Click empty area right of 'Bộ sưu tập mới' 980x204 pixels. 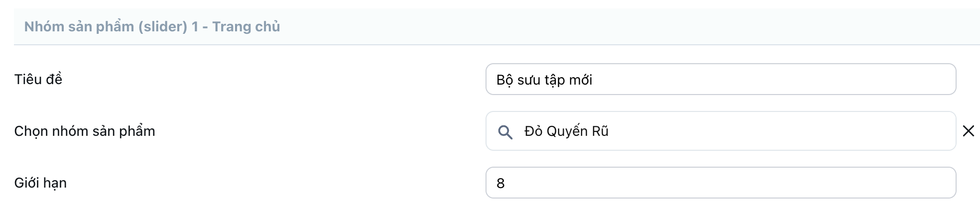click(x=772, y=80)
